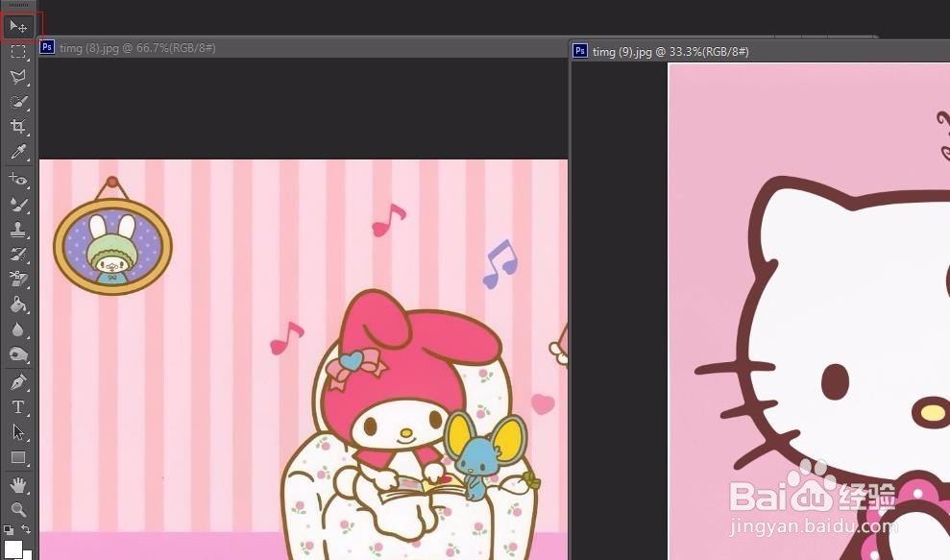The height and width of the screenshot is (560, 950).
Task: Select the Background Eraser tool
Action: (18, 279)
